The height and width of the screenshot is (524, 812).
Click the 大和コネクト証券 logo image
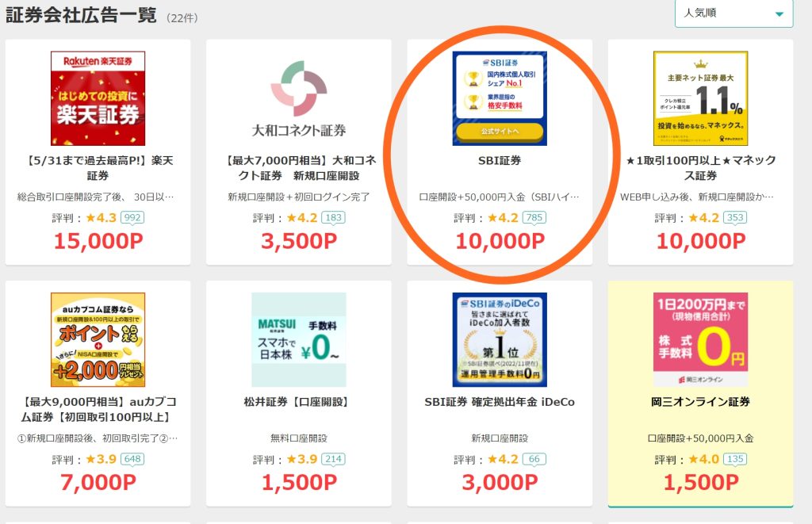(299, 98)
